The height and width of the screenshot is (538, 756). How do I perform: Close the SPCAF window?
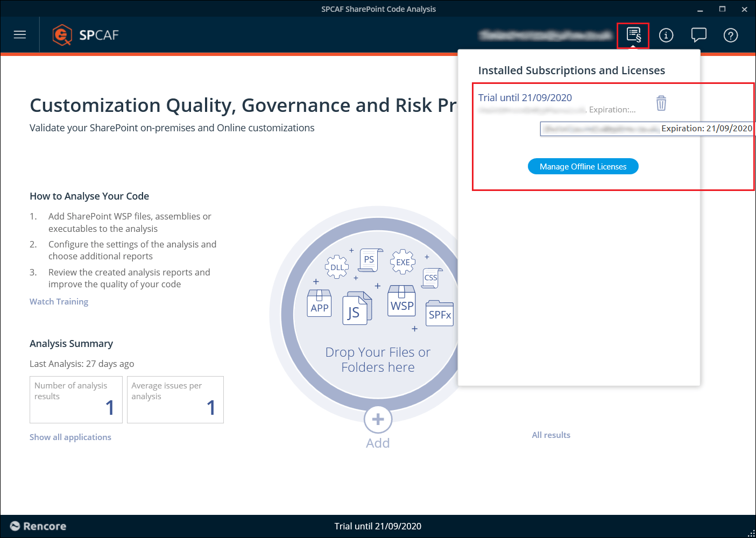click(745, 9)
